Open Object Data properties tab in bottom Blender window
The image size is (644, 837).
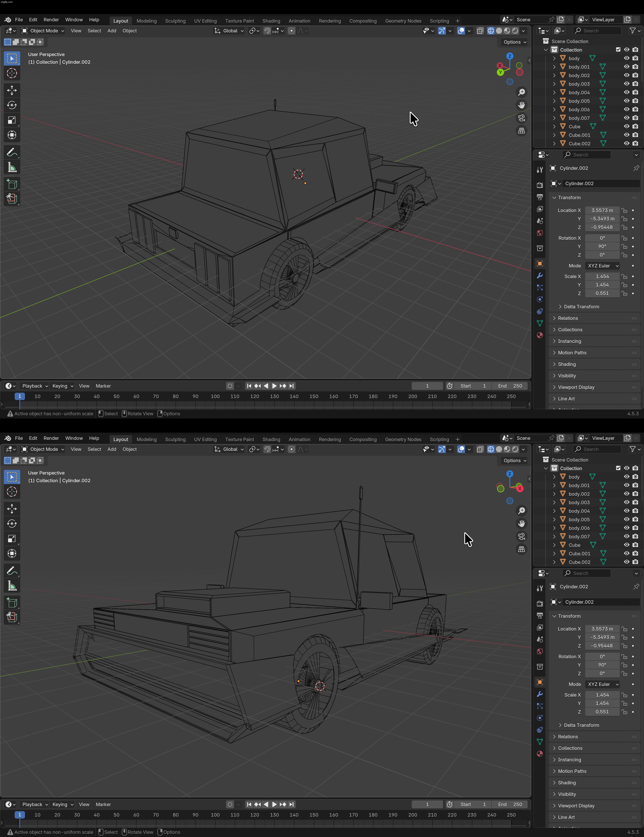[540, 742]
